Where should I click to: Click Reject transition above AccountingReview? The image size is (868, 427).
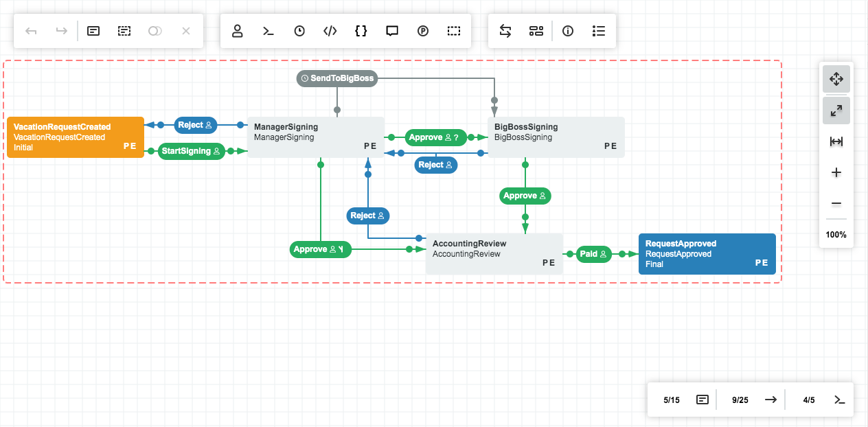tap(368, 216)
